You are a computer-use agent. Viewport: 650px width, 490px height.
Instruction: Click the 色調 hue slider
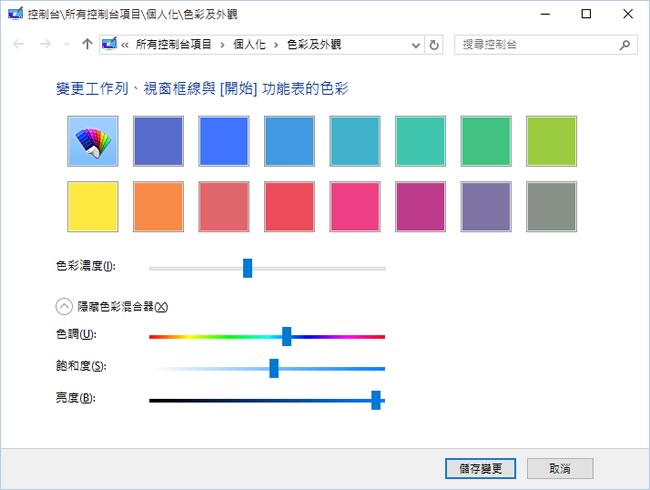pos(286,336)
